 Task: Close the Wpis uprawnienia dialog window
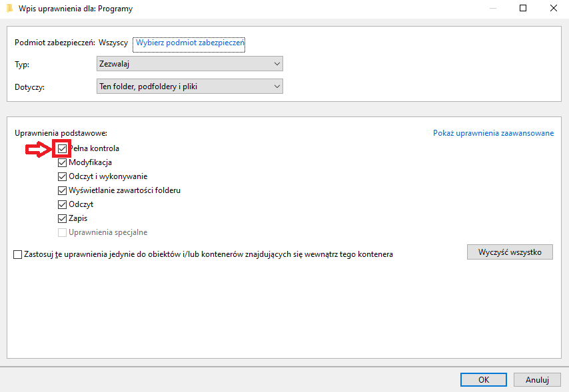click(554, 9)
